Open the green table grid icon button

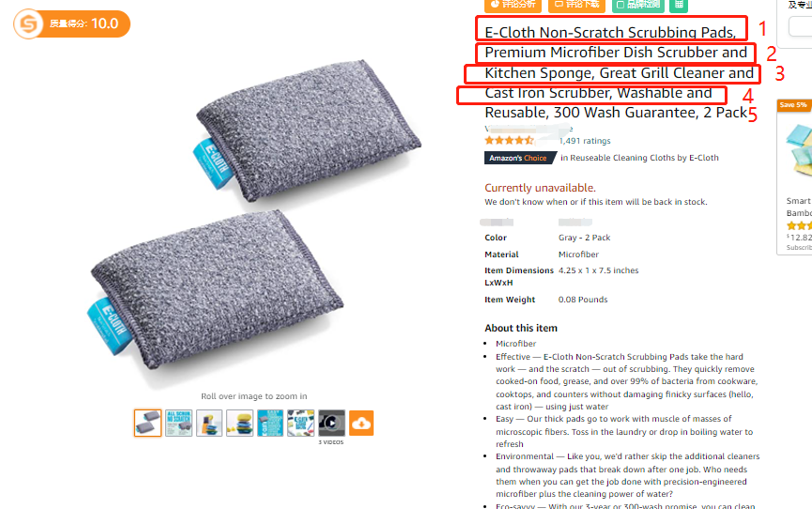pyautogui.click(x=679, y=6)
